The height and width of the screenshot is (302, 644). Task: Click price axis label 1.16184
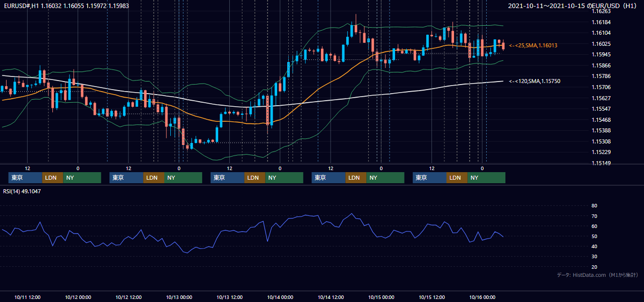601,22
